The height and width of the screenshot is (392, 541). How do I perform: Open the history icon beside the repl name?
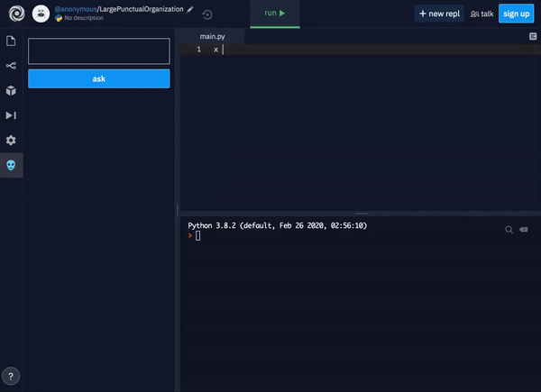coord(207,14)
